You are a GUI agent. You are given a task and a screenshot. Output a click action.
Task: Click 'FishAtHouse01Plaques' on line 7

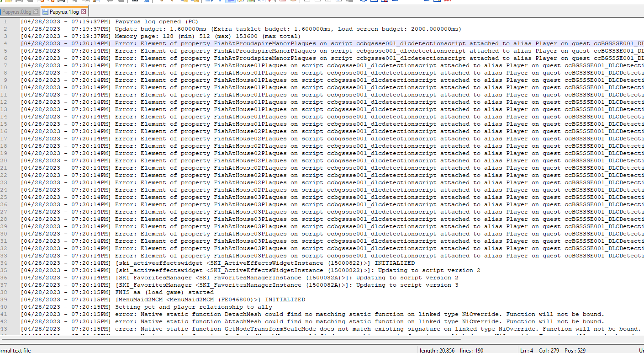(250, 65)
